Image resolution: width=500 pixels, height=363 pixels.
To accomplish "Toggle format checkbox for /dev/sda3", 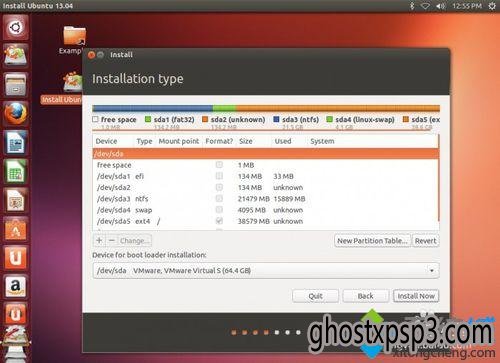I will (x=219, y=199).
